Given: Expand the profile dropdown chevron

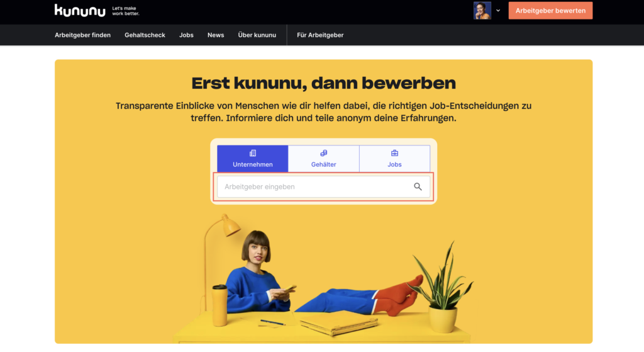Looking at the screenshot, I should click(x=498, y=11).
